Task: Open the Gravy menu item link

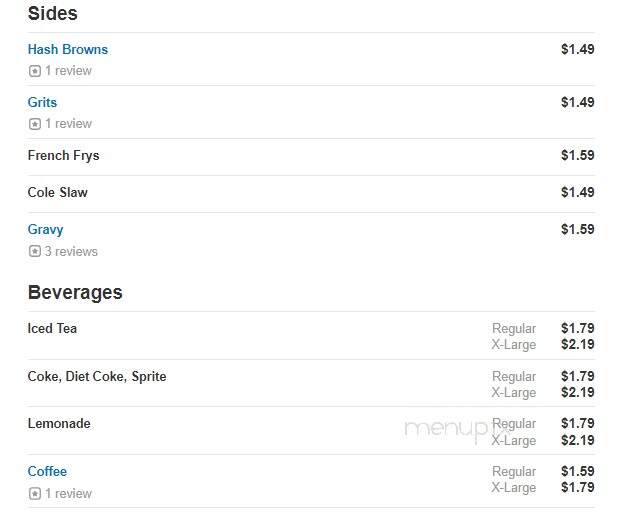Action: (x=46, y=230)
